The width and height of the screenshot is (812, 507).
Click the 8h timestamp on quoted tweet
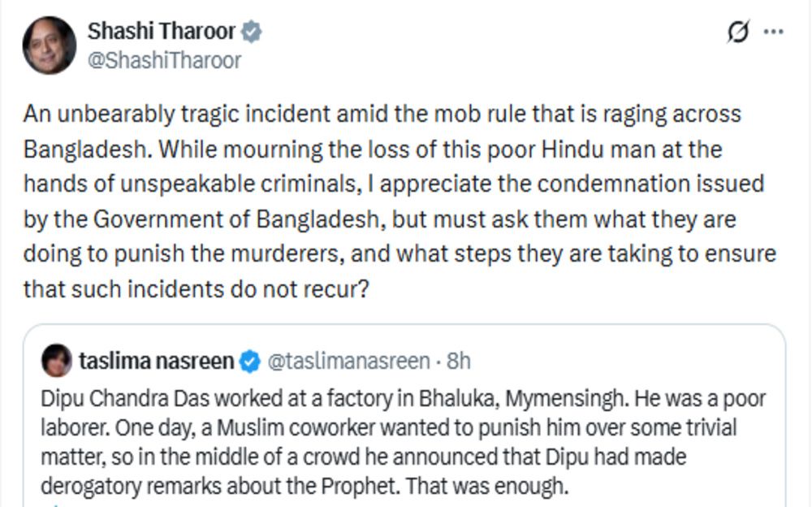(458, 361)
